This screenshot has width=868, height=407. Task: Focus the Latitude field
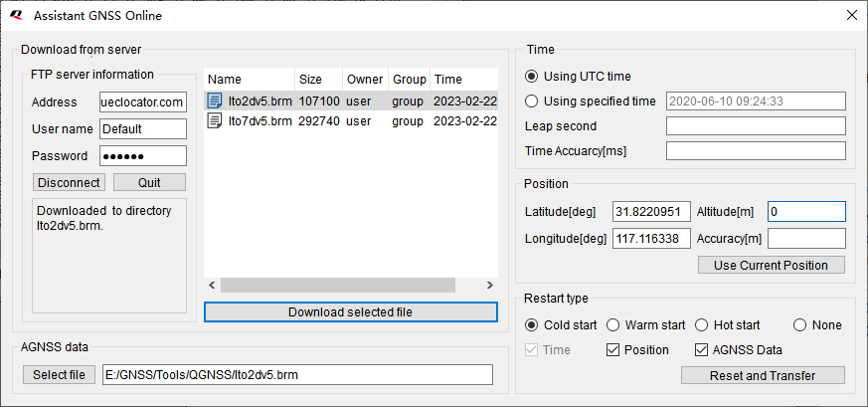[651, 212]
